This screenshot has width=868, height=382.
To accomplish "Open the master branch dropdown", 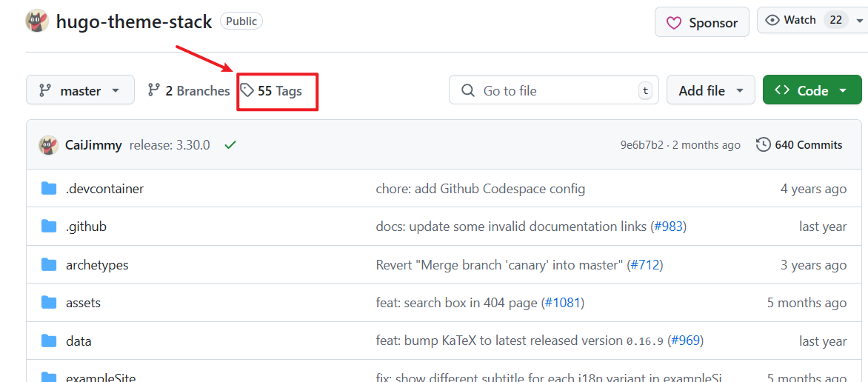I will pyautogui.click(x=80, y=90).
